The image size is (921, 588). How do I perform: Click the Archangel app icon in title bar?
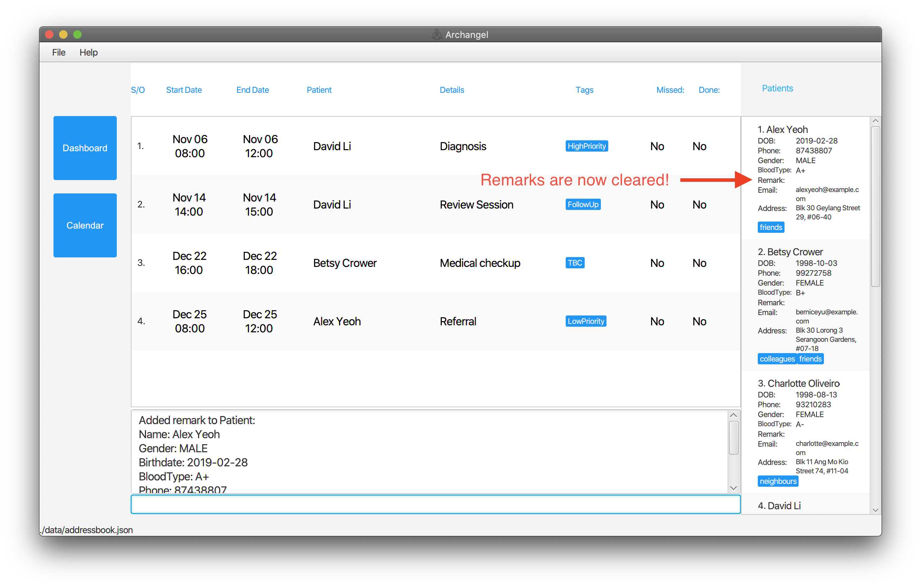pyautogui.click(x=437, y=34)
